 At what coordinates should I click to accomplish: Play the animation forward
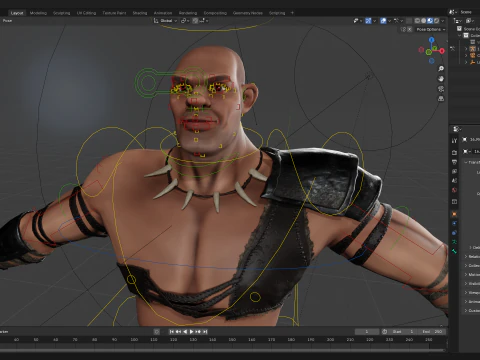[191, 332]
